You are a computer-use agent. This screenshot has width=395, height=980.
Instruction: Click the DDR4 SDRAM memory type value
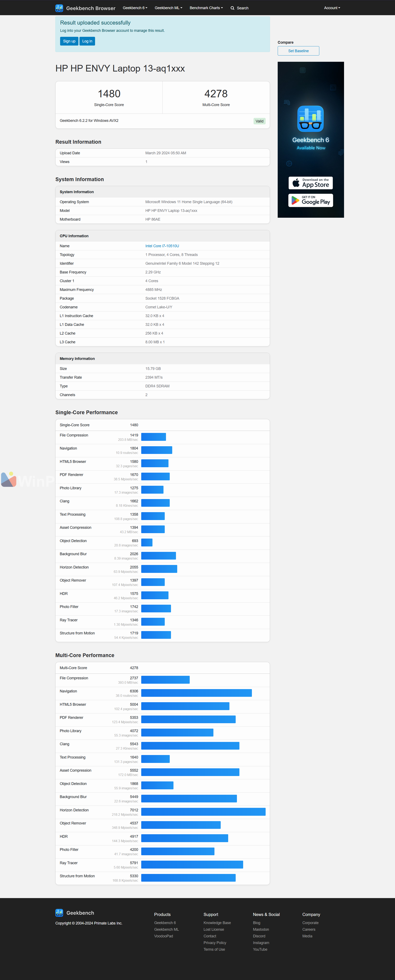coord(157,386)
